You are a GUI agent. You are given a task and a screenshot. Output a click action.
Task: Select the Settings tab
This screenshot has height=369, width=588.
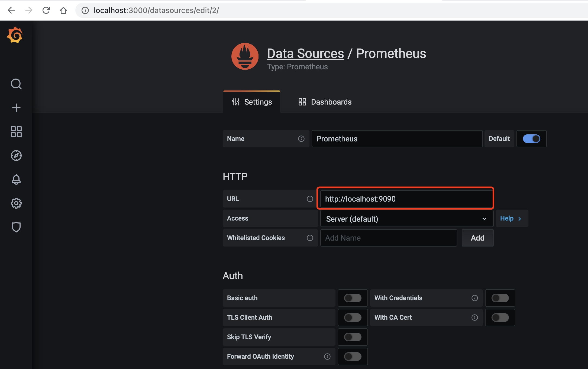[x=252, y=102]
